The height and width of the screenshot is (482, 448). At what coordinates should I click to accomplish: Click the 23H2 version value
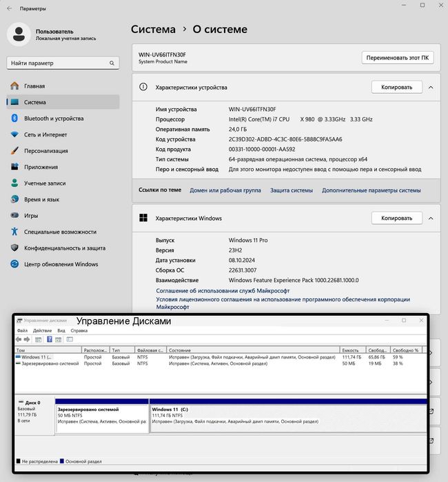(x=235, y=250)
